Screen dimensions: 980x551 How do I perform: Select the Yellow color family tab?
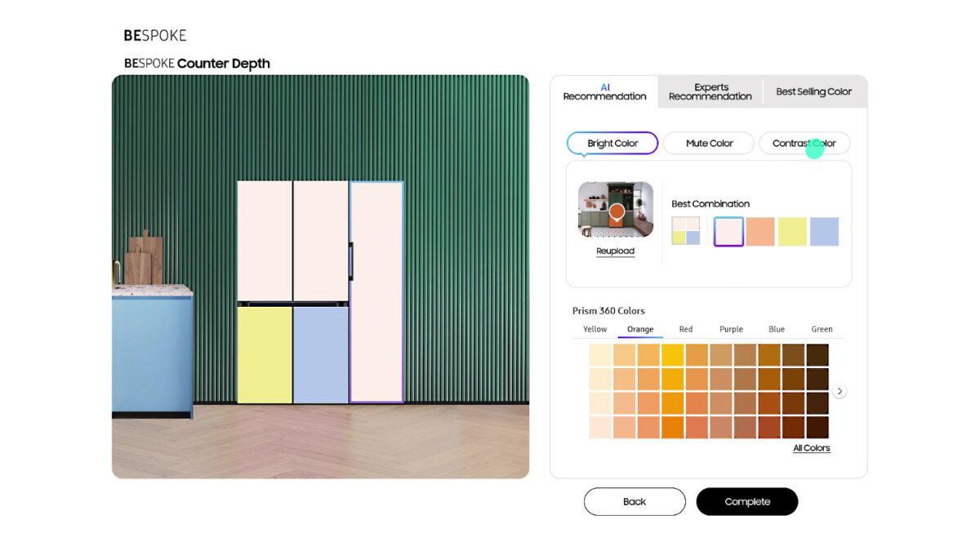pyautogui.click(x=595, y=330)
